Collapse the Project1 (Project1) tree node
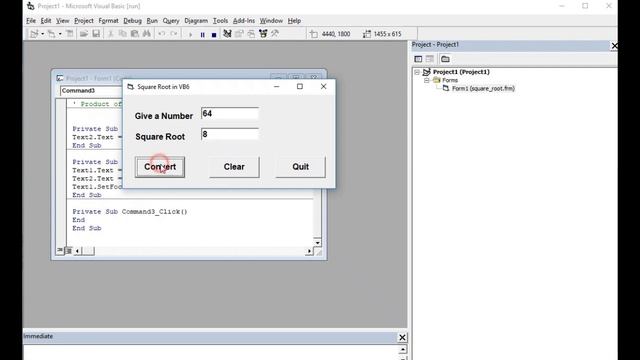This screenshot has height=360, width=640. [x=417, y=72]
